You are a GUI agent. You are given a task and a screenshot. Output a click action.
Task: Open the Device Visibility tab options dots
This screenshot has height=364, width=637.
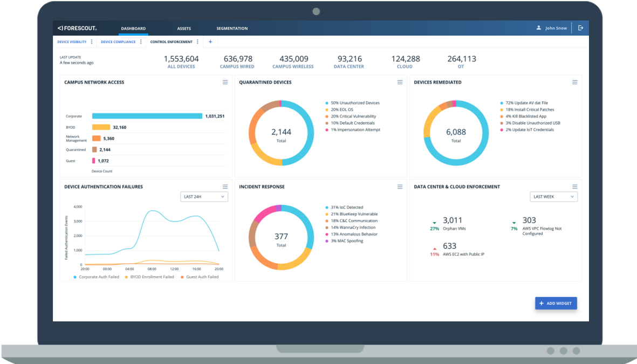[x=92, y=42]
